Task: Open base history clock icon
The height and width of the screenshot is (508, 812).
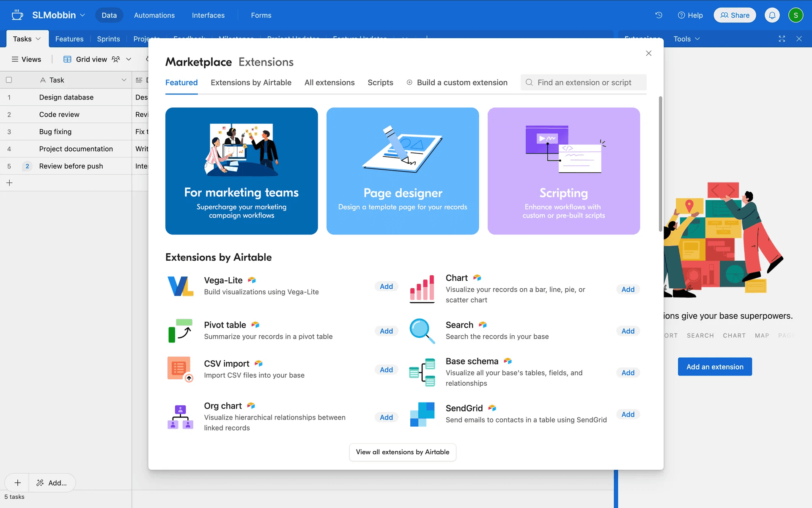Action: coord(658,15)
